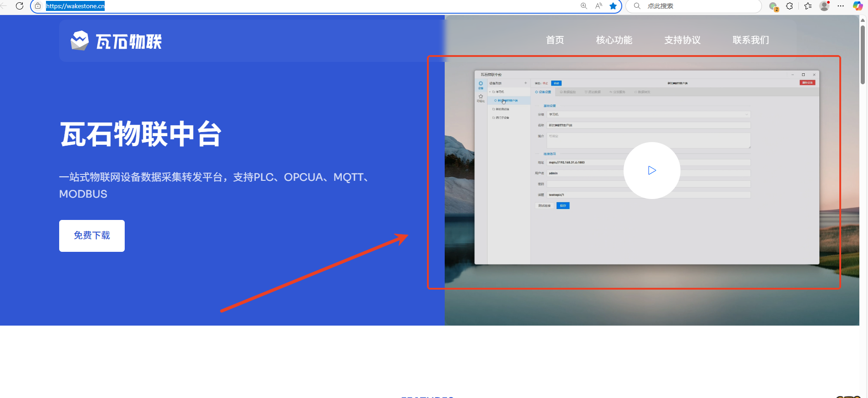Click the 瓦石物联中台 headline
This screenshot has height=398, width=868.
pos(141,134)
